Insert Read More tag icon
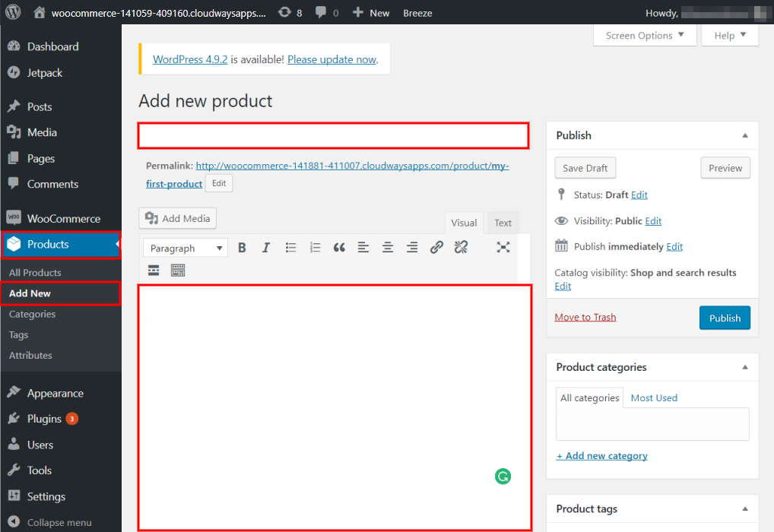Image resolution: width=774 pixels, height=532 pixels. pos(154,271)
